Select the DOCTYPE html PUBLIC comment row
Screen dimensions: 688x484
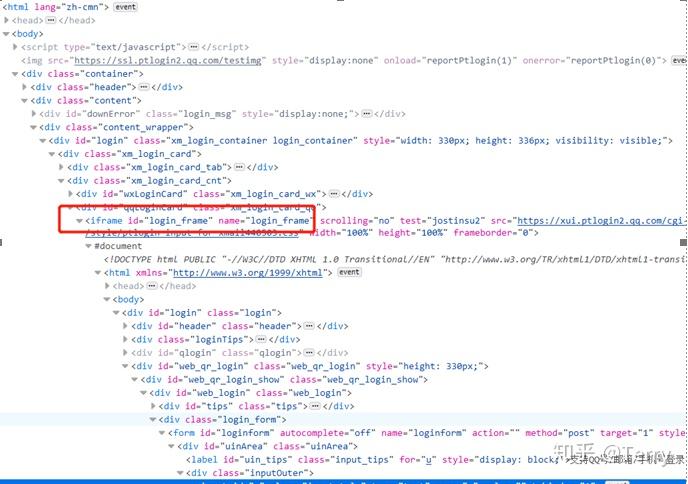[394, 259]
